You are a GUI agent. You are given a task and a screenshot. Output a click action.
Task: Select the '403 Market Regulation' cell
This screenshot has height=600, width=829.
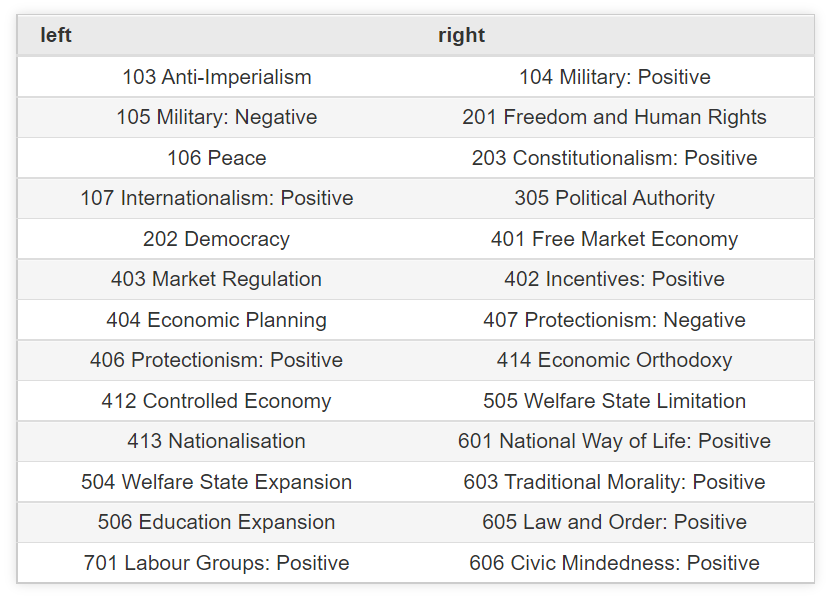[217, 279]
